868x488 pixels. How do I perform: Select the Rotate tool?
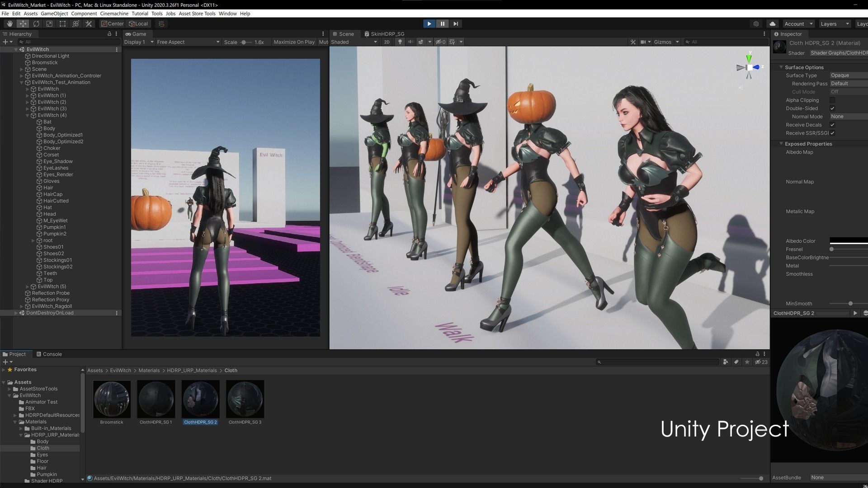[x=36, y=23]
